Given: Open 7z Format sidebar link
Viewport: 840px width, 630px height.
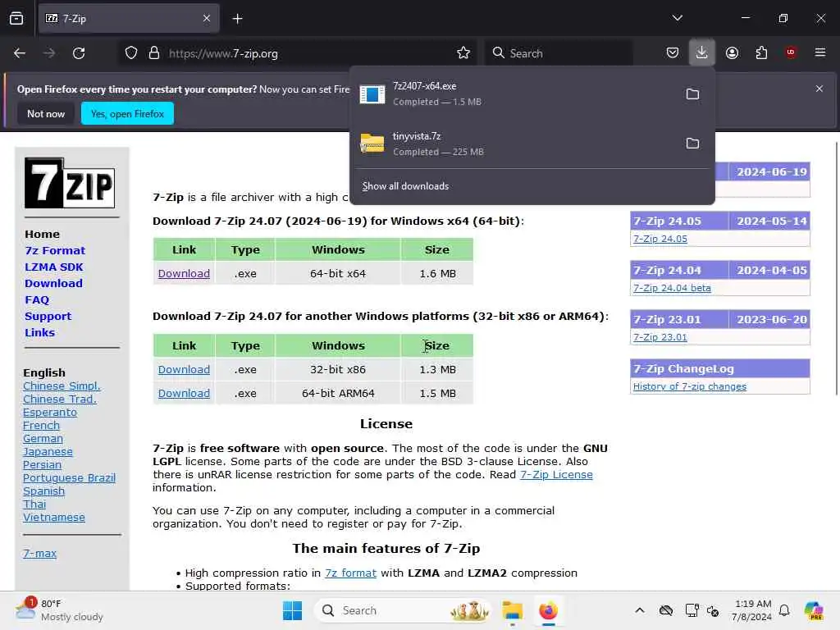Looking at the screenshot, I should tap(55, 251).
